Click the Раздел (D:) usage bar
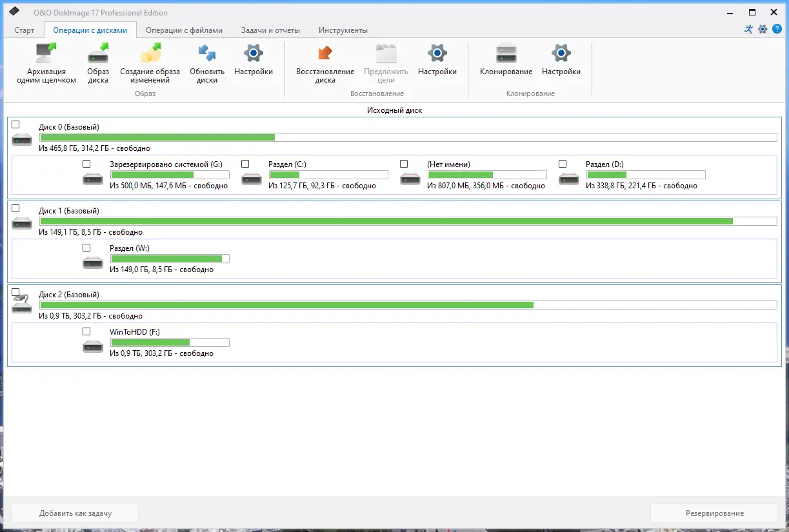 (646, 175)
